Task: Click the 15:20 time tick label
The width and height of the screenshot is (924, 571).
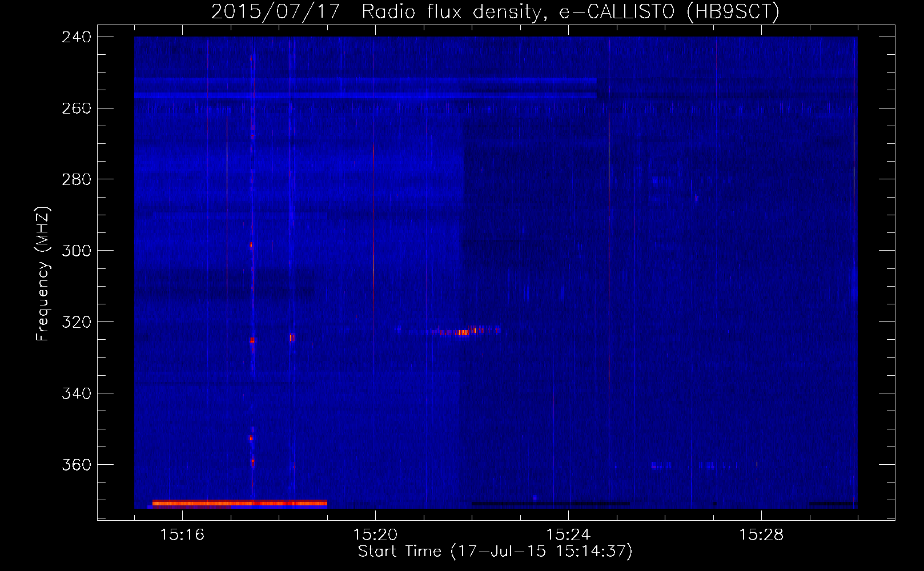Action: (375, 534)
